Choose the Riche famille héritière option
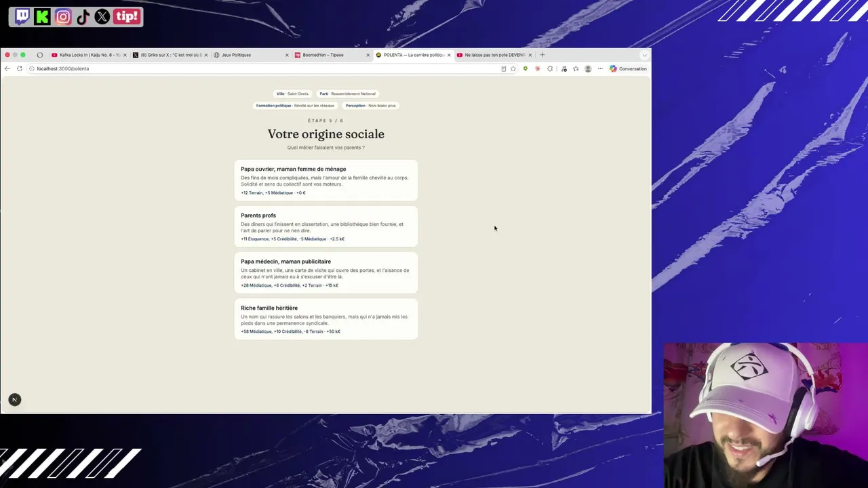This screenshot has height=488, width=868. tap(325, 319)
